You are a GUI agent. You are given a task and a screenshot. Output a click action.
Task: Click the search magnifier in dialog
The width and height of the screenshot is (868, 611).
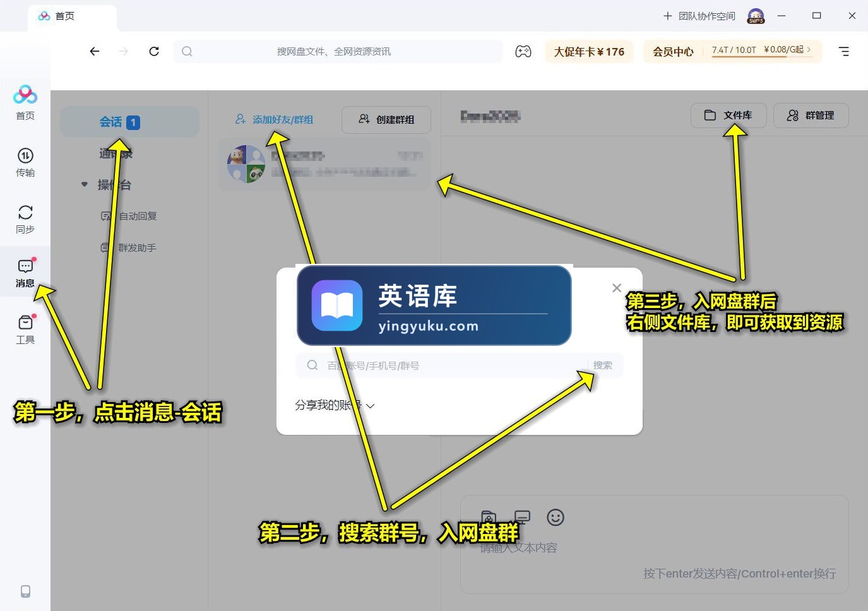[x=312, y=365]
